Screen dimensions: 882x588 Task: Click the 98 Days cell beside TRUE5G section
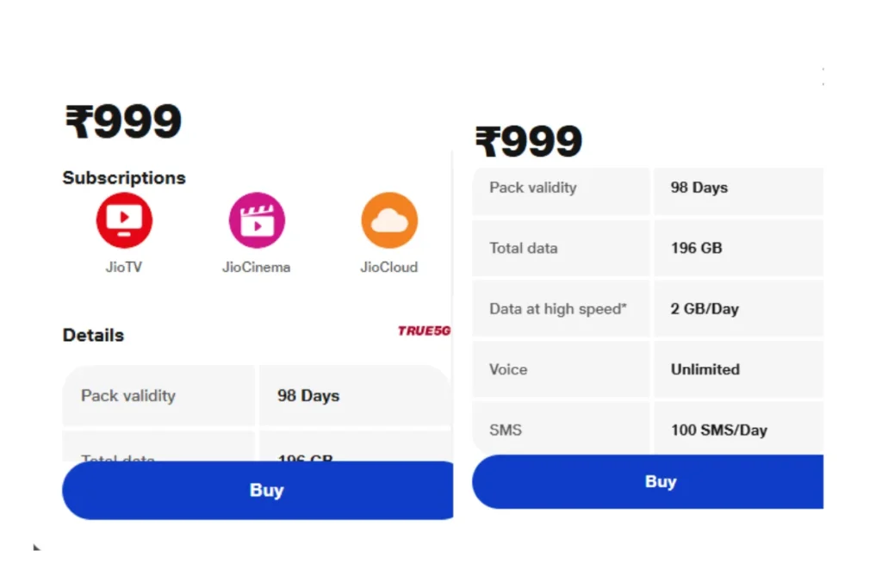tap(355, 396)
